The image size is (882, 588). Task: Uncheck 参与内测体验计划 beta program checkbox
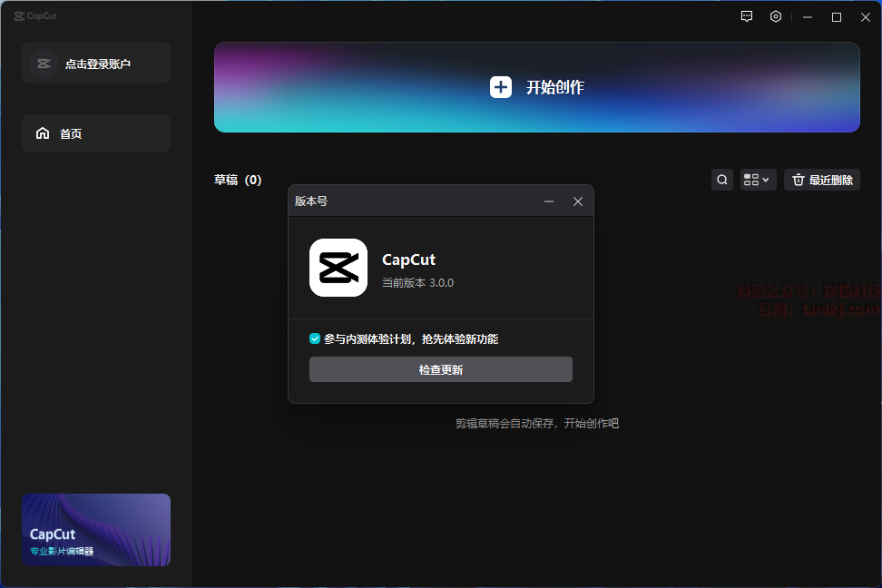(315, 338)
